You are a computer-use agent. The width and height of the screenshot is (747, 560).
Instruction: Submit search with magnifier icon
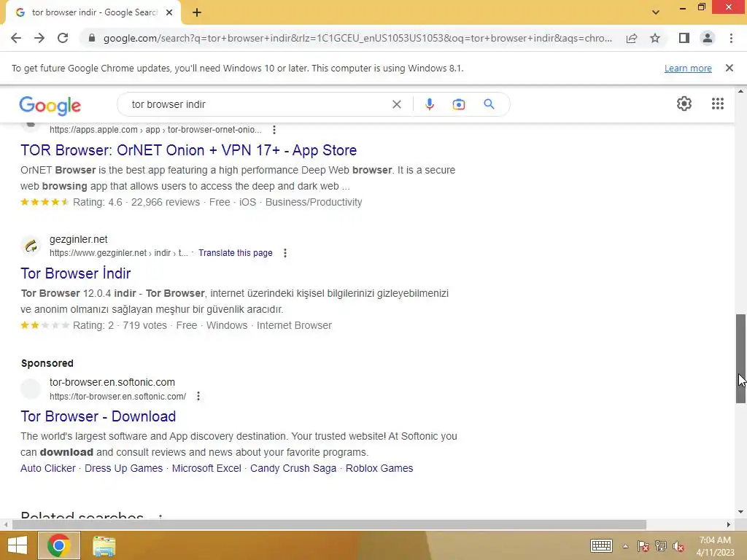pos(489,104)
